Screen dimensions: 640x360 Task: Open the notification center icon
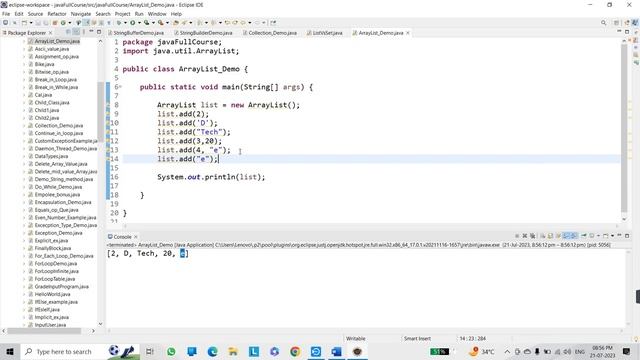click(x=627, y=351)
